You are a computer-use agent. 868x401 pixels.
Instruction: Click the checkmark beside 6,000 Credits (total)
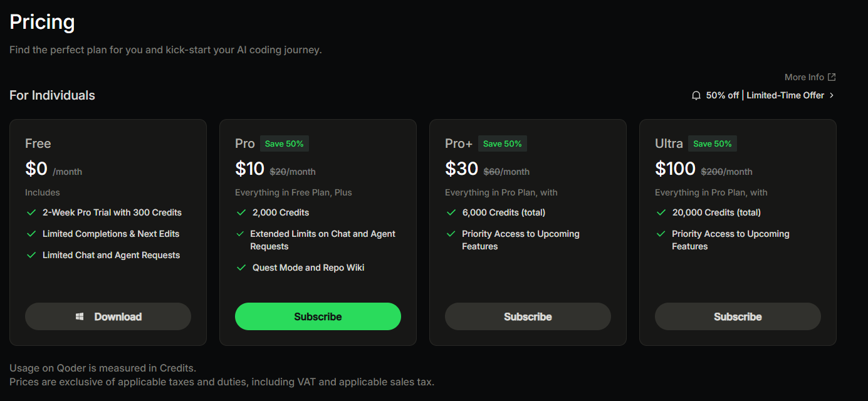click(451, 213)
